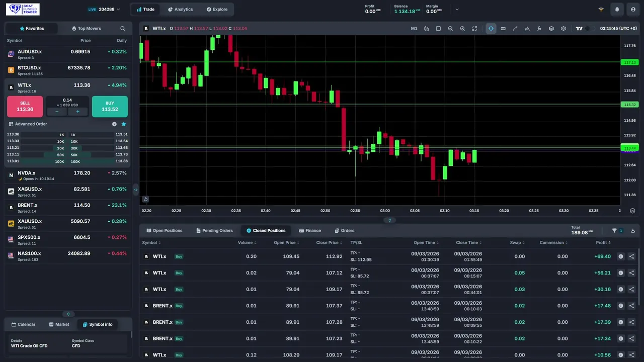Click the 0.14 volume input field
Screen dimensions: 644x362
pos(67,100)
